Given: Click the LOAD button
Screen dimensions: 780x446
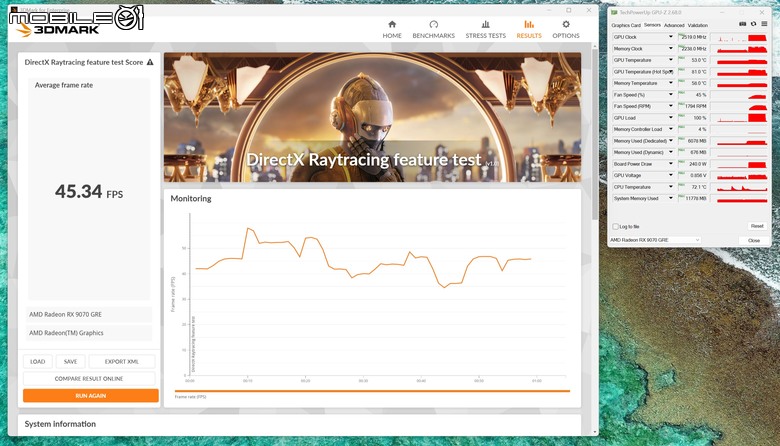Looking at the screenshot, I should point(38,361).
